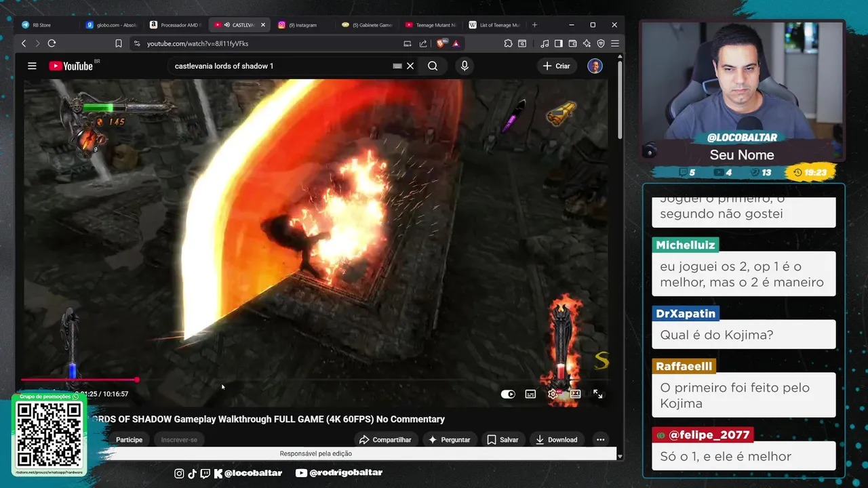Toggle the browser sidebar panel
The height and width of the screenshot is (488, 868).
(559, 43)
